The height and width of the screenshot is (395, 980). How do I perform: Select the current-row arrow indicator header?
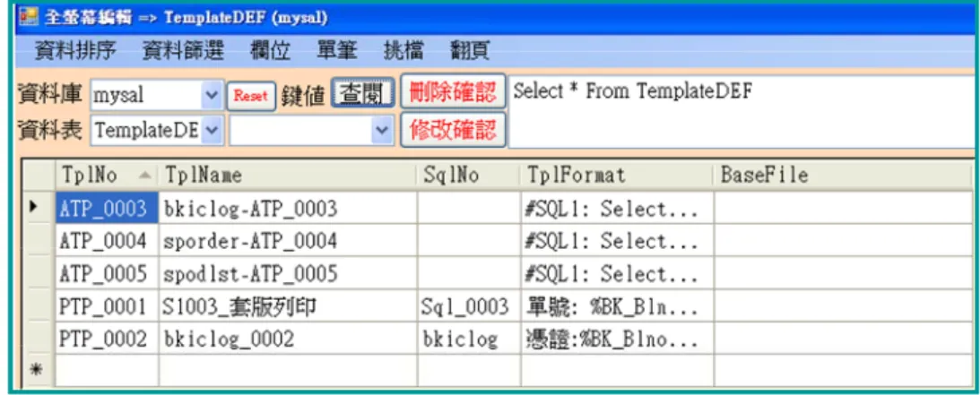[39, 208]
